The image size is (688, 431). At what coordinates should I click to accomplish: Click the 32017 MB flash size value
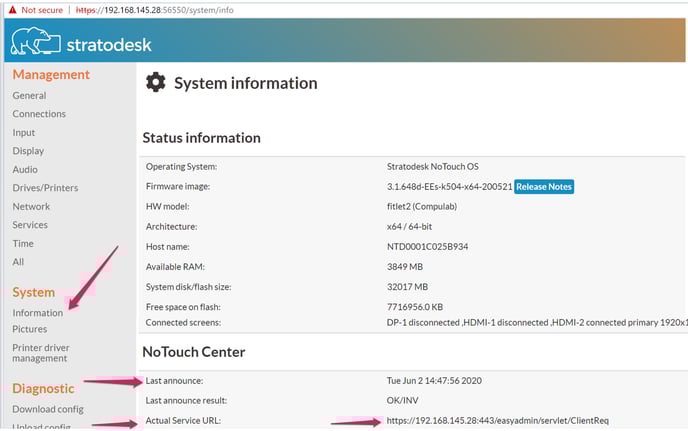[x=407, y=287]
